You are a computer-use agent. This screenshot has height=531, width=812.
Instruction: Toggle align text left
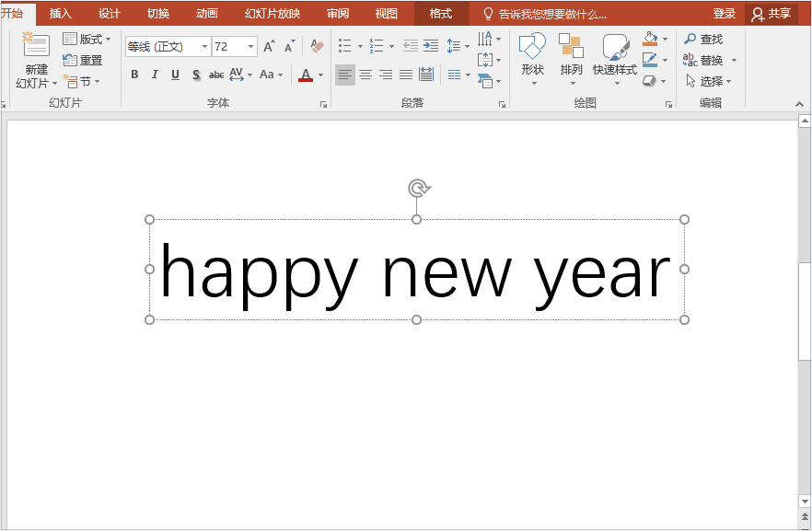(x=345, y=75)
